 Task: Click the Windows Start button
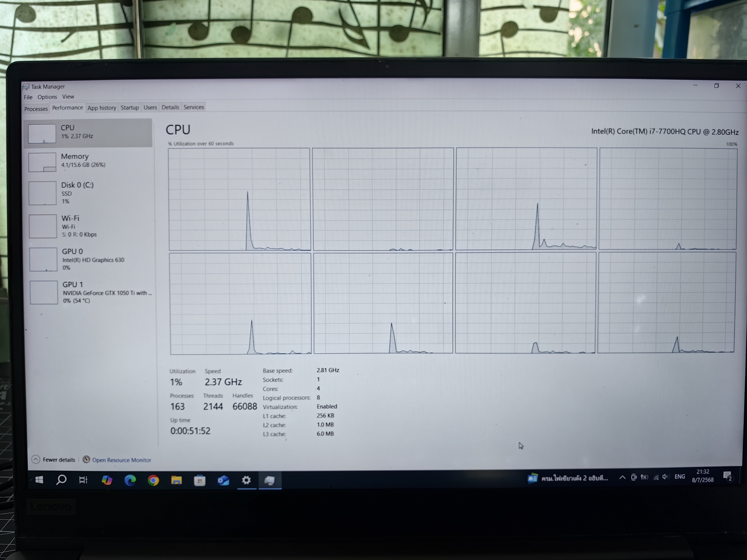click(39, 480)
